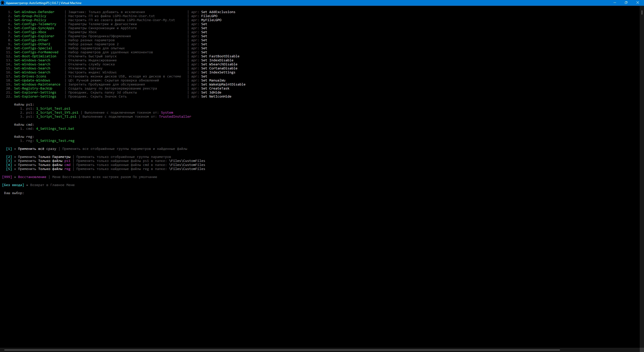Click Set-Configs-Special entry
Image resolution: width=644 pixels, height=352 pixels.
(33, 48)
